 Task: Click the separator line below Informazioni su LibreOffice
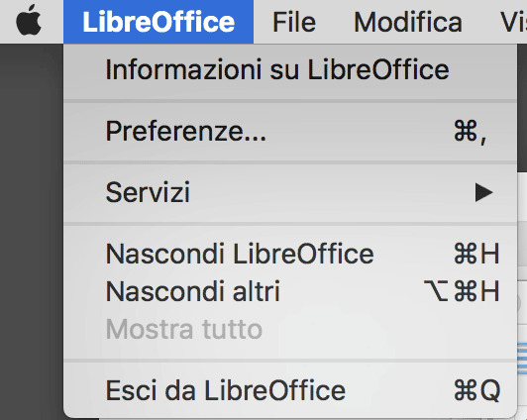point(290,101)
